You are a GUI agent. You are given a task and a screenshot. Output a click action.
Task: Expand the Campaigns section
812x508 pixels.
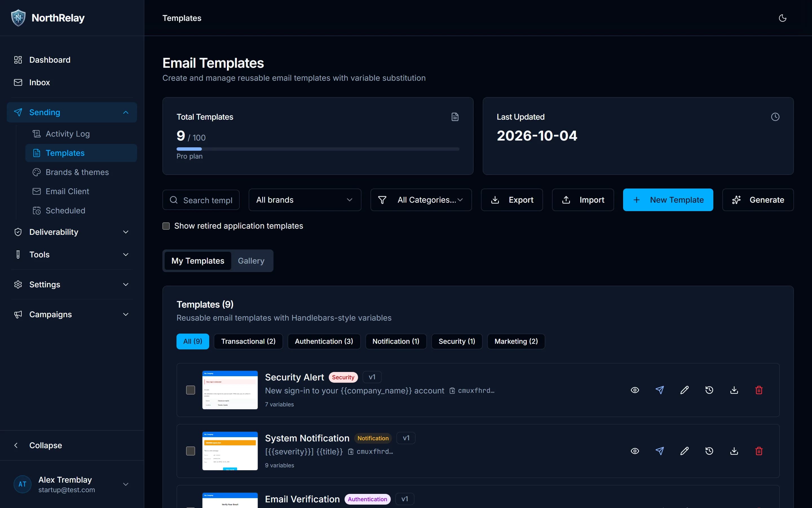point(72,314)
